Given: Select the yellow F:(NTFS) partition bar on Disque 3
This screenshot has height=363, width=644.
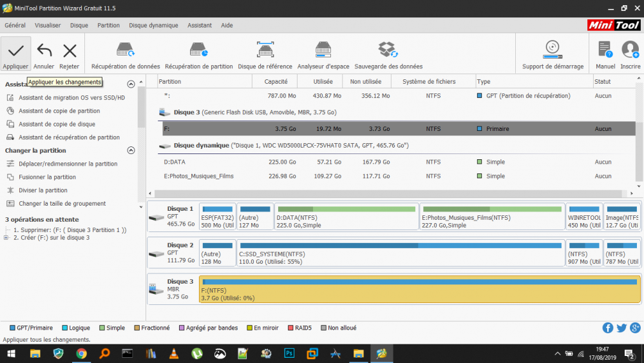Looking at the screenshot, I should tap(419, 289).
